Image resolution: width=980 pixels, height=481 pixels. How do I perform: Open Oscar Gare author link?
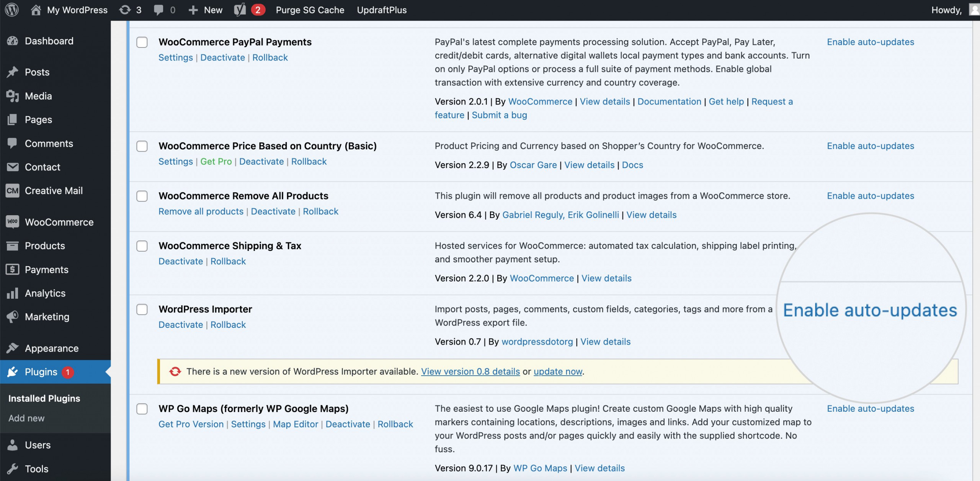pos(533,165)
